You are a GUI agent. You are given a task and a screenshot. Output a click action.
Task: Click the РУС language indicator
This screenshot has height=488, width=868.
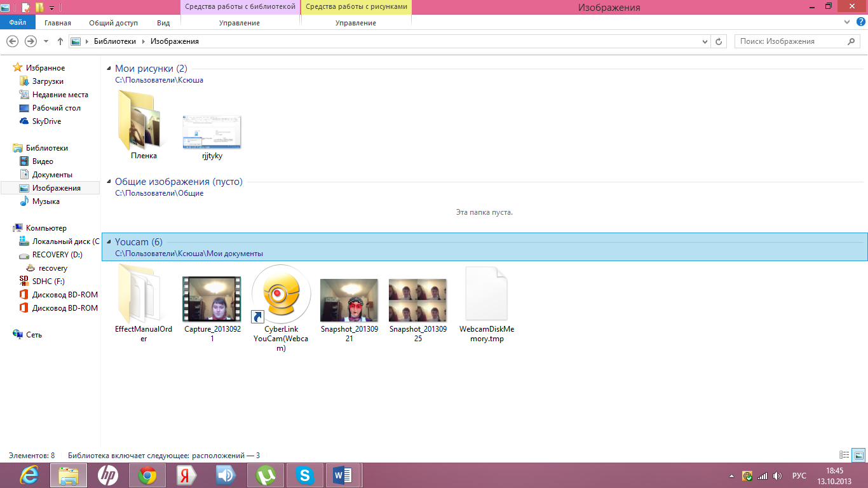point(799,475)
